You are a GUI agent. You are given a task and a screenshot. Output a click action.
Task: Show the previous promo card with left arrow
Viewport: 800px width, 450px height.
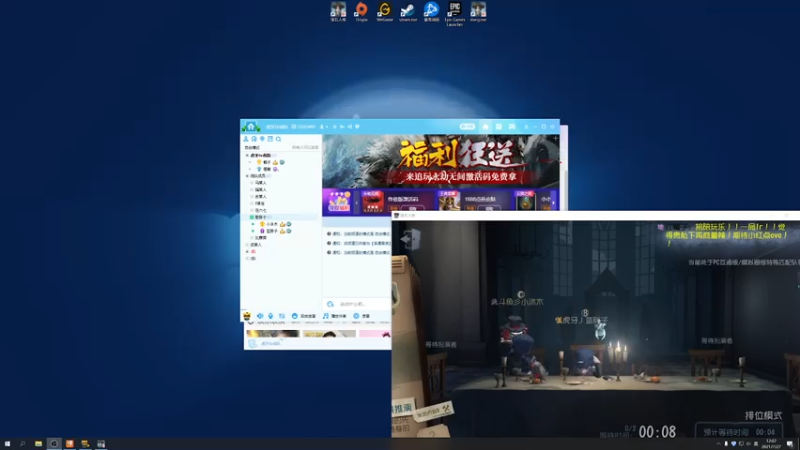tap(357, 202)
